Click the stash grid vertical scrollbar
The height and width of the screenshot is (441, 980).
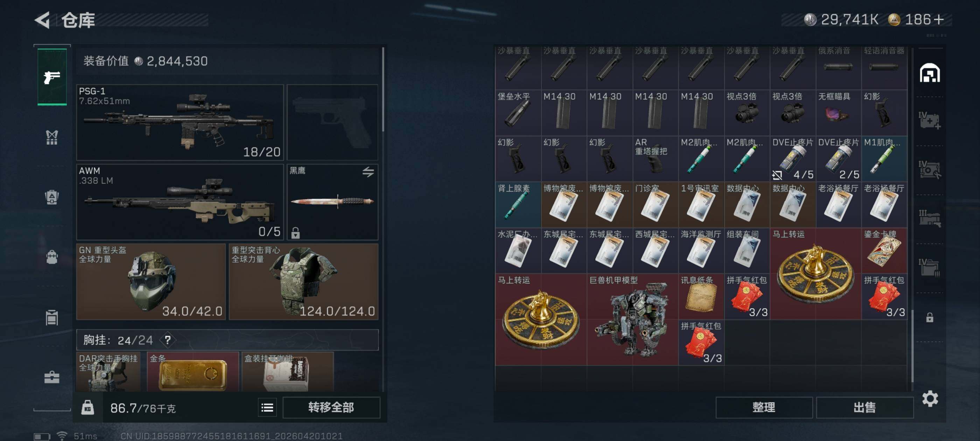tap(913, 345)
